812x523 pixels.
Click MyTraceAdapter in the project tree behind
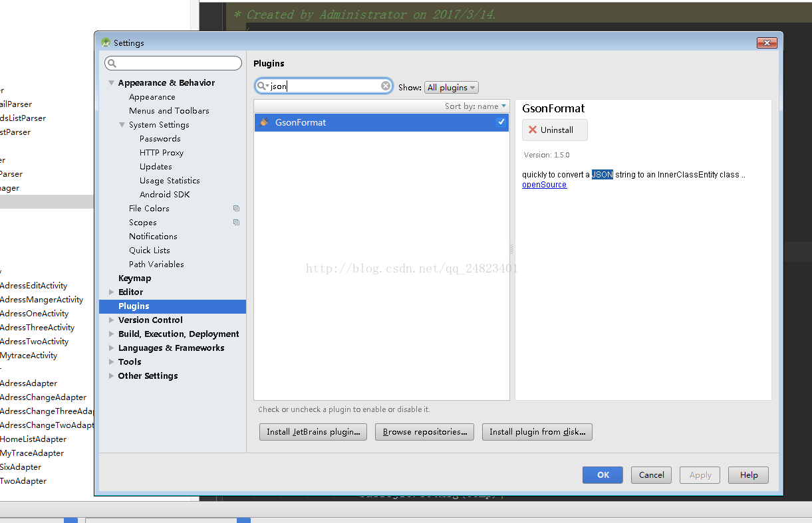pos(32,453)
